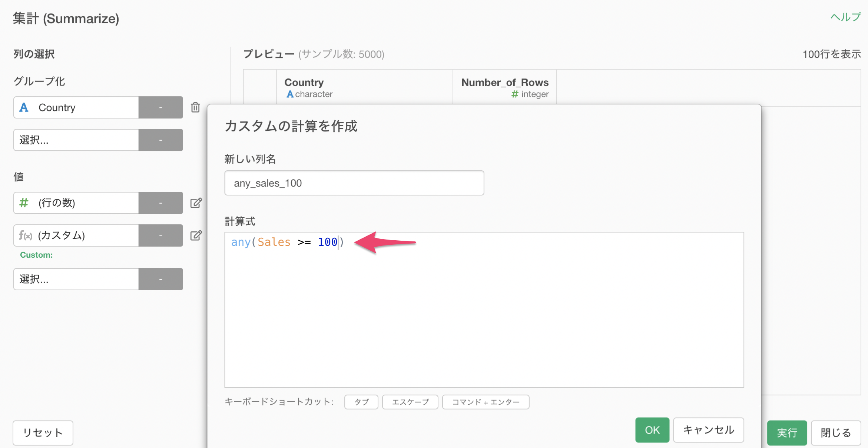
Task: Open the (行の数) value column selector
Action: tap(76, 203)
